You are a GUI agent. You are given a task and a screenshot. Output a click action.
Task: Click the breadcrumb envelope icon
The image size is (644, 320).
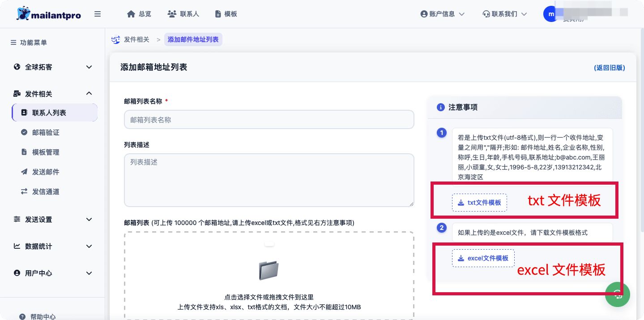click(x=116, y=39)
